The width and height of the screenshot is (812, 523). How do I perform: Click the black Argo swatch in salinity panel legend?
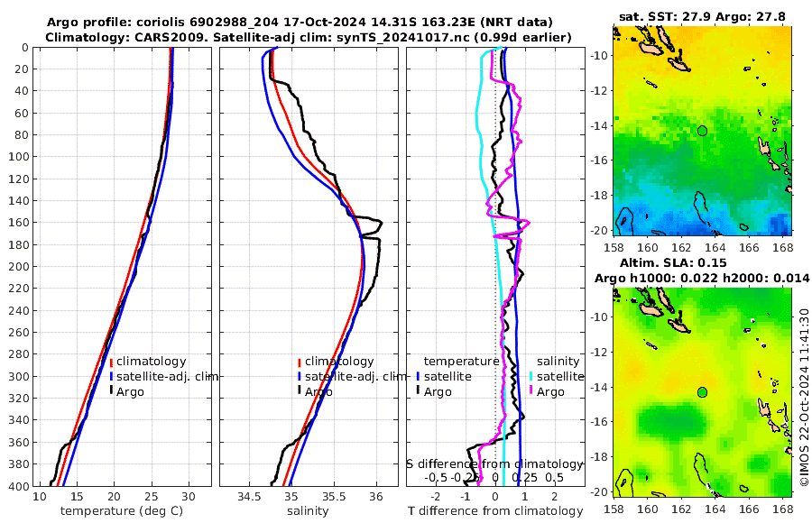click(300, 390)
